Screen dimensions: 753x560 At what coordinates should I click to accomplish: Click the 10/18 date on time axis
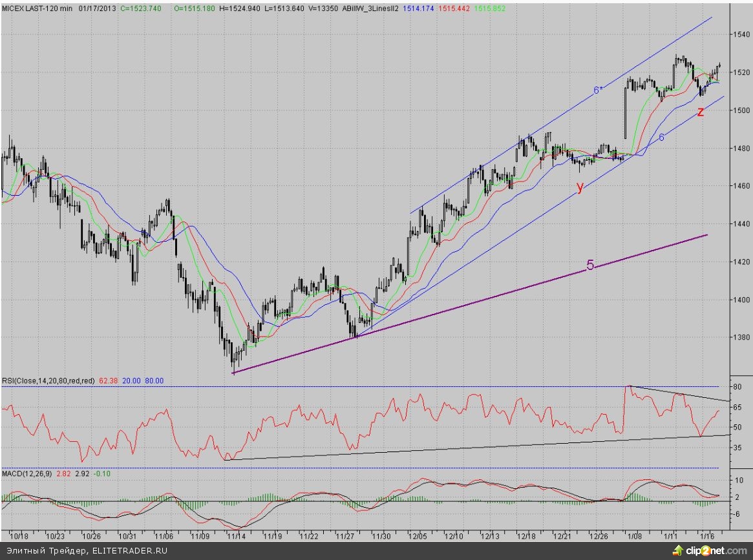[19, 535]
